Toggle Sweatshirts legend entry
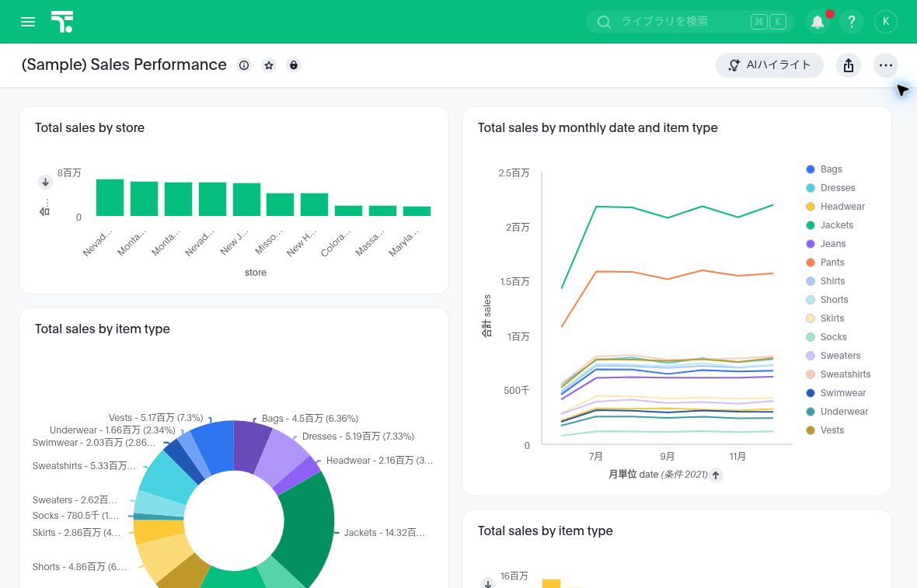Viewport: 917px width, 588px height. click(x=838, y=374)
